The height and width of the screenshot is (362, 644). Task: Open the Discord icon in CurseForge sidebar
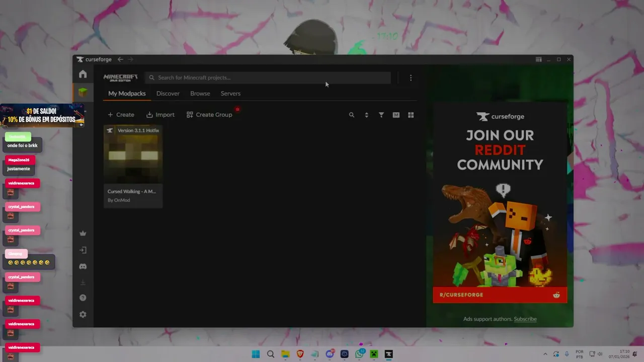(83, 266)
